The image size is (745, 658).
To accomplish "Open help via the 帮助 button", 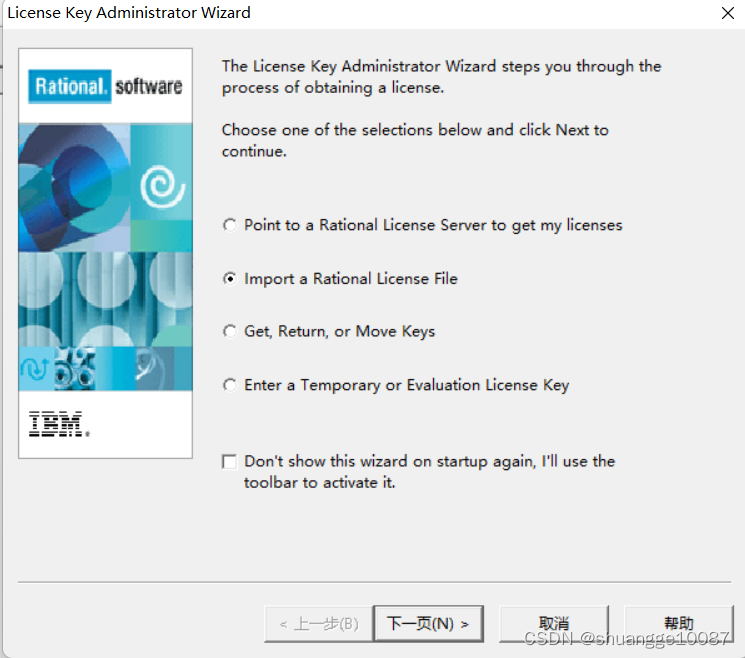I will click(678, 623).
